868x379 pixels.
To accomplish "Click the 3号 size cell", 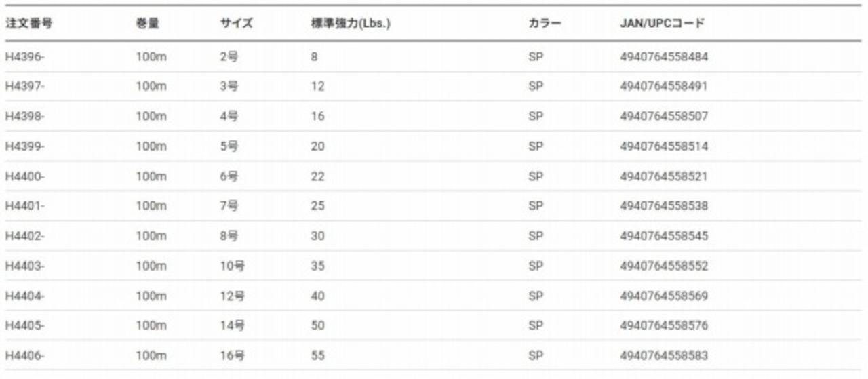I will click(x=229, y=87).
